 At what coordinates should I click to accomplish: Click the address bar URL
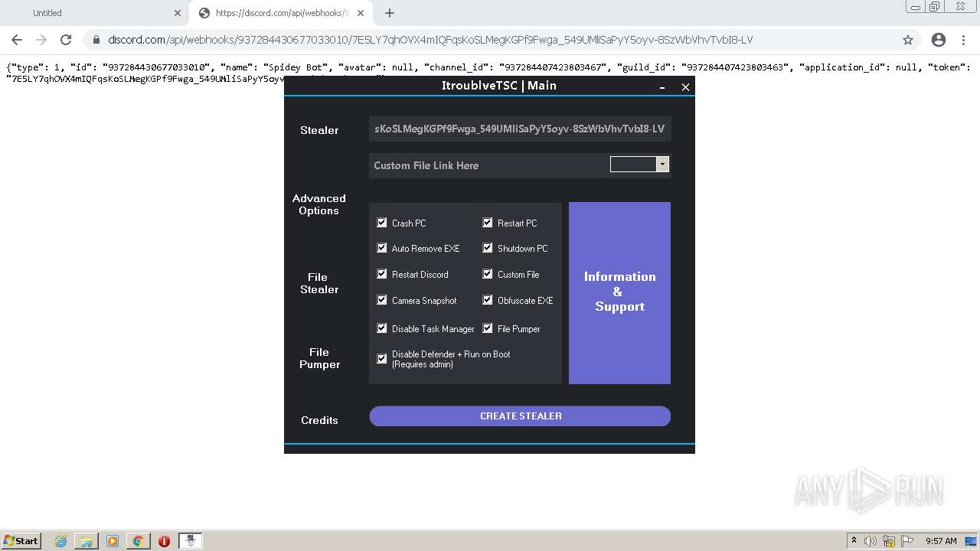click(430, 40)
